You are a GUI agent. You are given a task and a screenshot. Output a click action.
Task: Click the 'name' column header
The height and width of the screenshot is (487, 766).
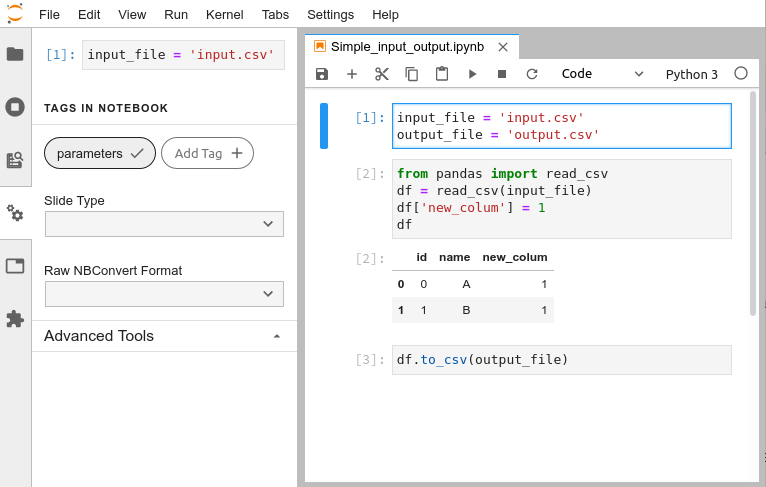(454, 257)
